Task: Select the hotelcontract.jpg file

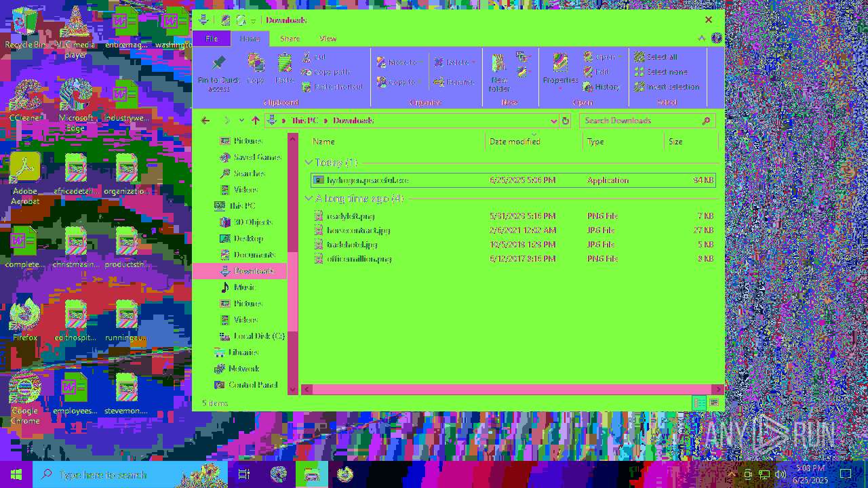Action: click(513, 230)
